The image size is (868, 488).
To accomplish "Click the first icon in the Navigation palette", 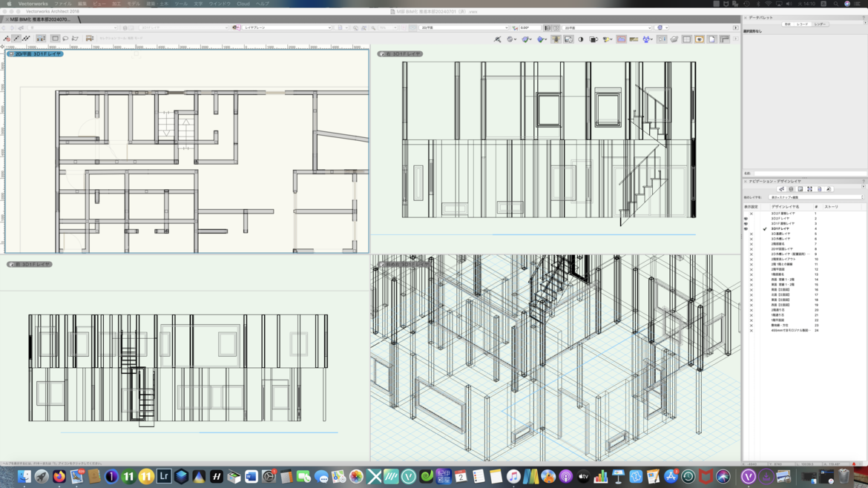I will [x=781, y=189].
